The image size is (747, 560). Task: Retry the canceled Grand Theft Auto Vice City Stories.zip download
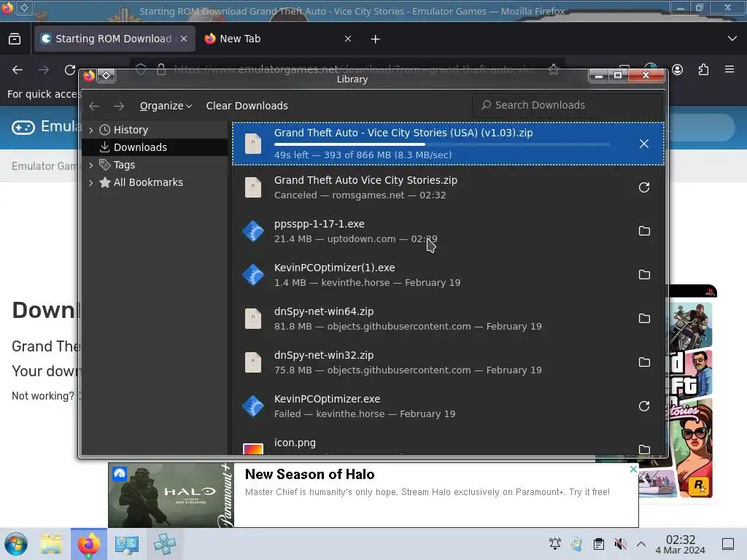click(643, 187)
